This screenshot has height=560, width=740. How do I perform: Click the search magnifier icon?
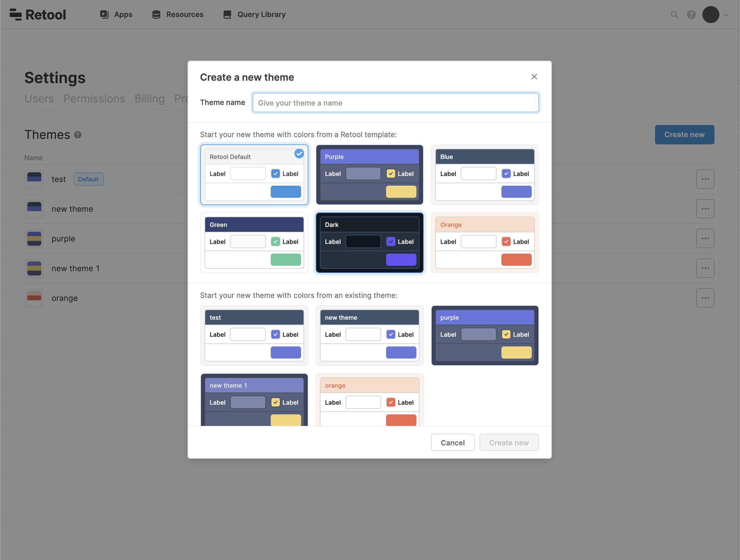(674, 14)
